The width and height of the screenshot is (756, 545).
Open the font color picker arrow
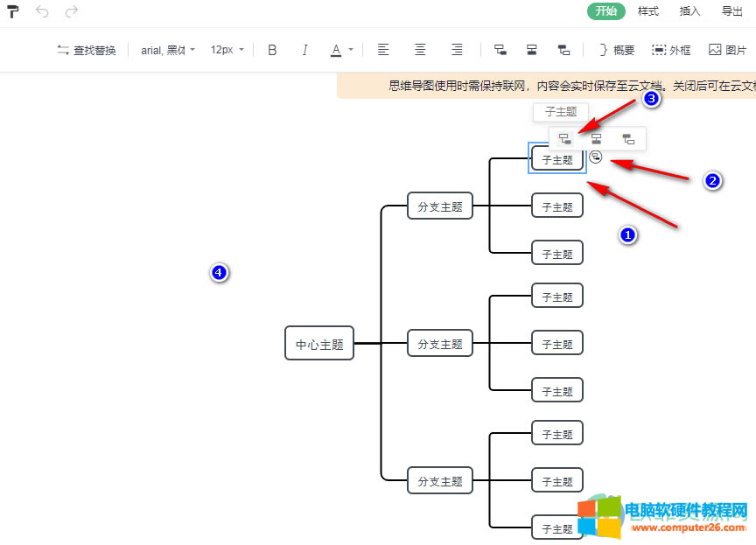[351, 50]
